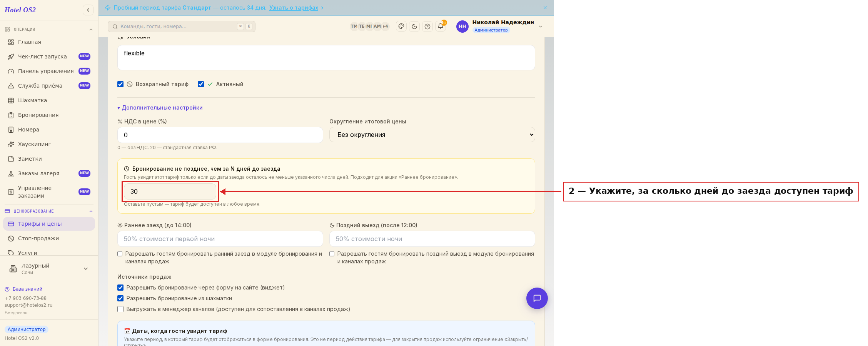Viewport: 868px width, 346px height.
Task: Follow the Узнать о тарифах link
Action: (x=294, y=8)
